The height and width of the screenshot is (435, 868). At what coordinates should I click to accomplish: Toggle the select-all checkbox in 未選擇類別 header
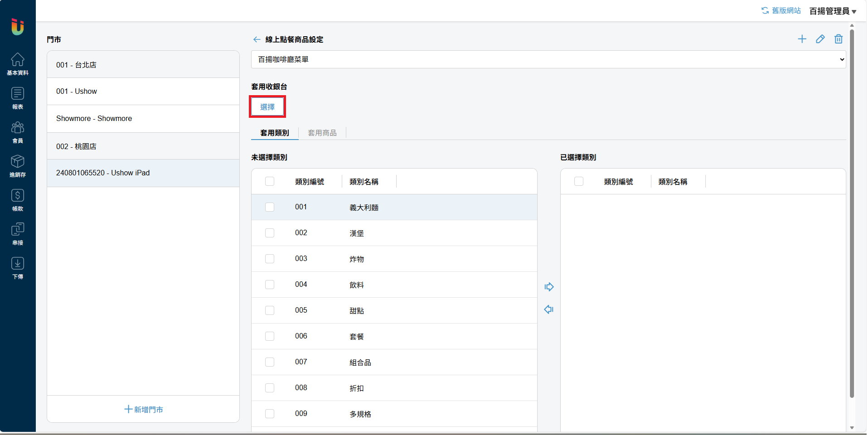[x=270, y=181]
